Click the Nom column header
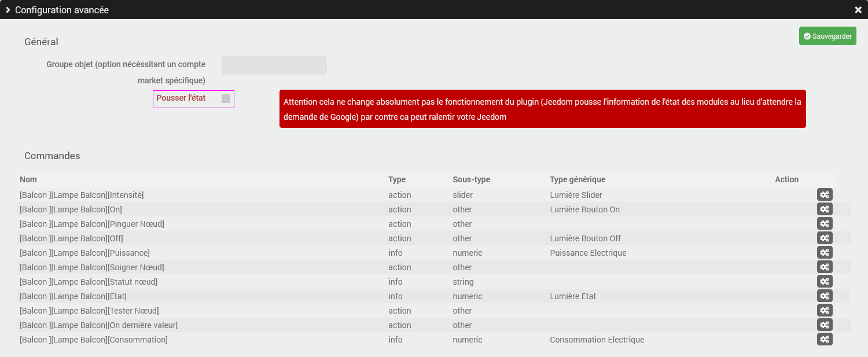 [28, 179]
